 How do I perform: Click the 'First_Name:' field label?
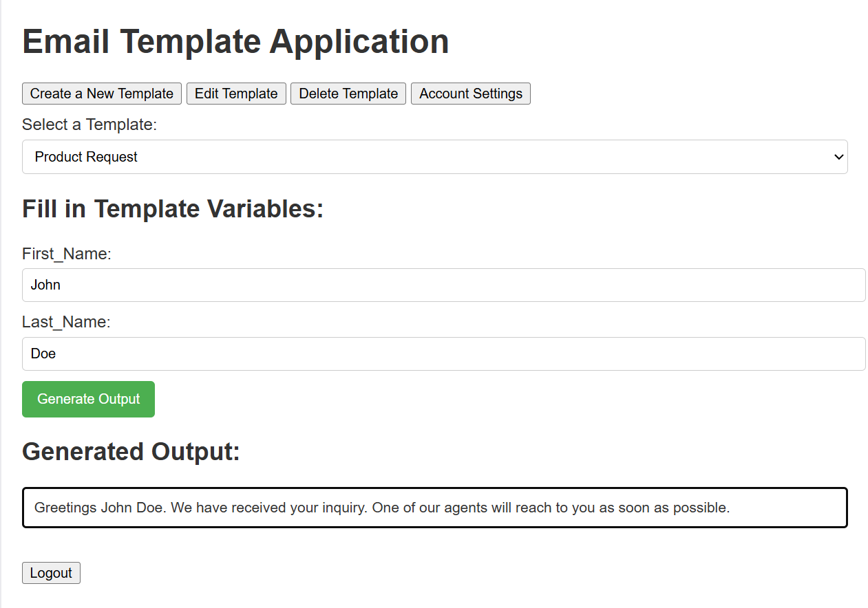[x=67, y=254]
